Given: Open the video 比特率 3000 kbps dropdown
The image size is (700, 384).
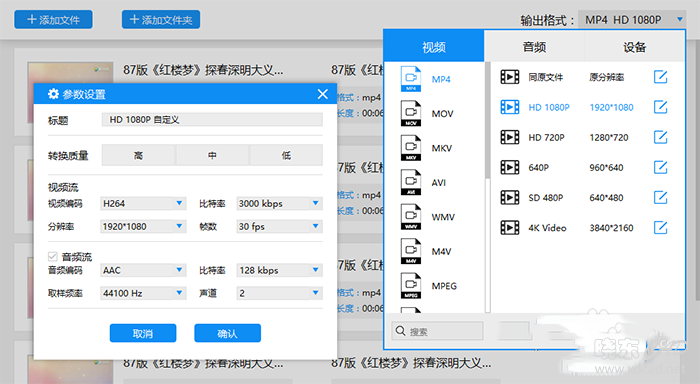Looking at the screenshot, I should (279, 203).
